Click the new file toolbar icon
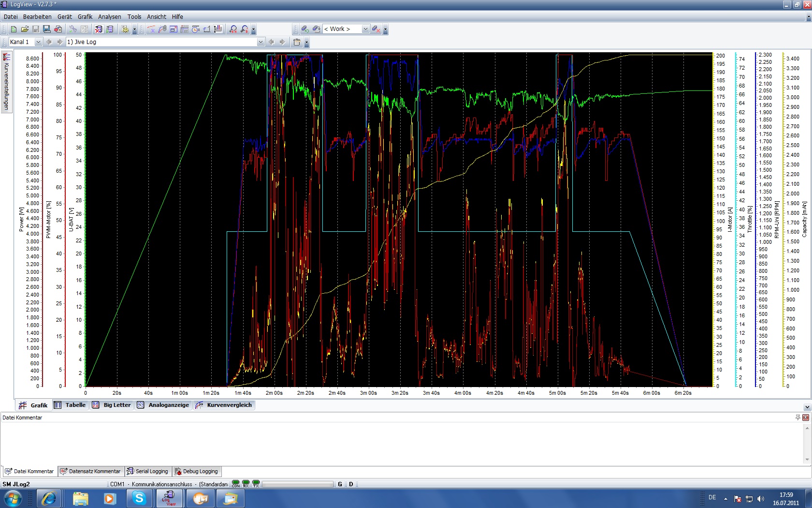812x508 pixels. pos(14,30)
